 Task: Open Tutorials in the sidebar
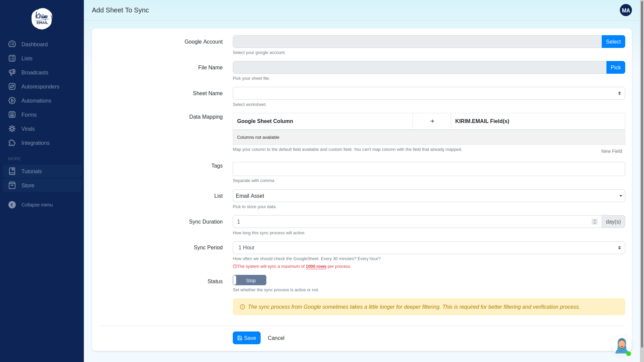pyautogui.click(x=32, y=171)
